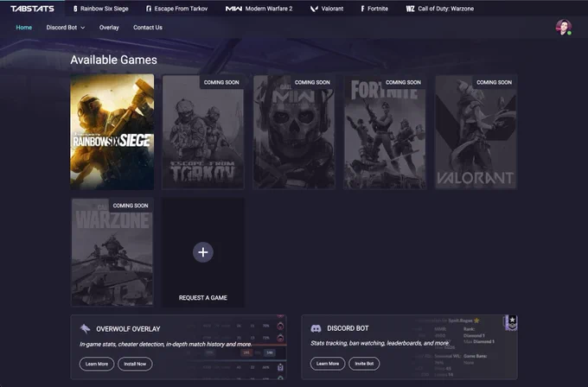
Task: Select the Rainbow Six Siege game card
Action: click(112, 131)
